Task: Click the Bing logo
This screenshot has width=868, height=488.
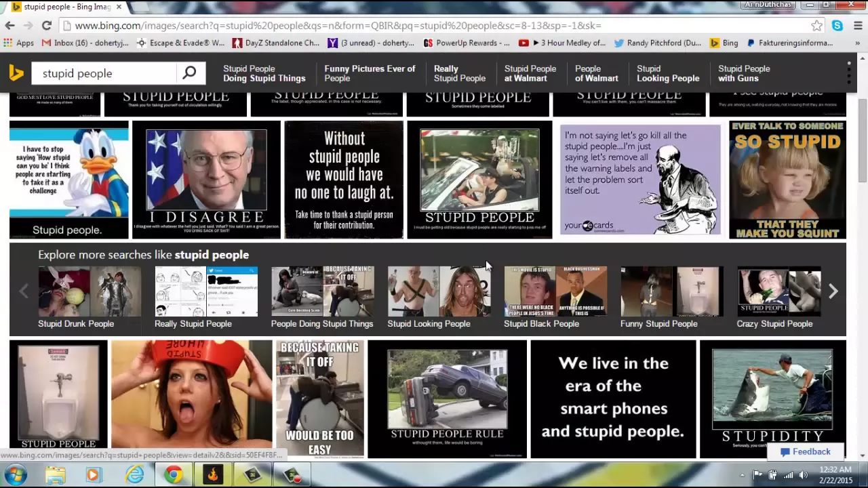Action: coord(16,73)
